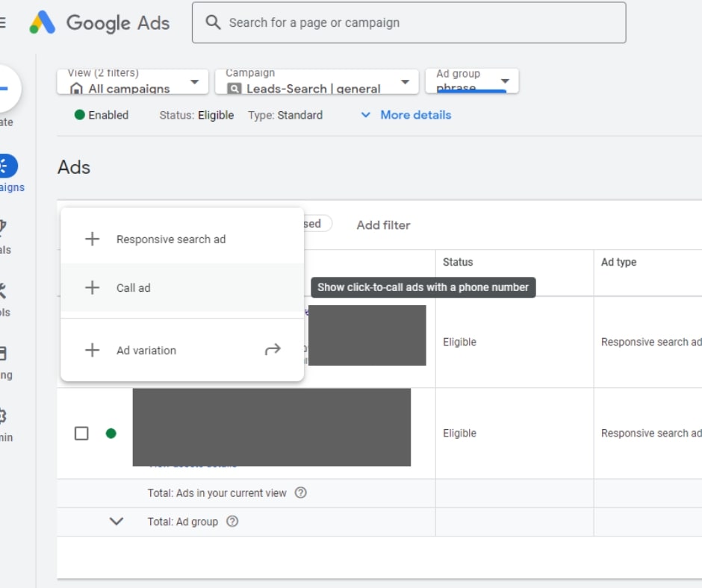Choose Ad variation from menu
Viewport: 702px width, 588px height.
(182, 350)
